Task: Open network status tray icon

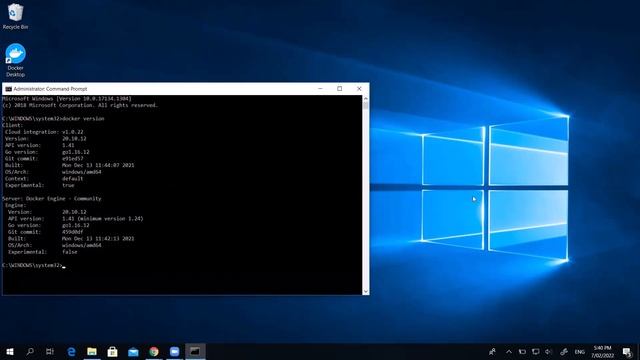Action: click(536, 351)
